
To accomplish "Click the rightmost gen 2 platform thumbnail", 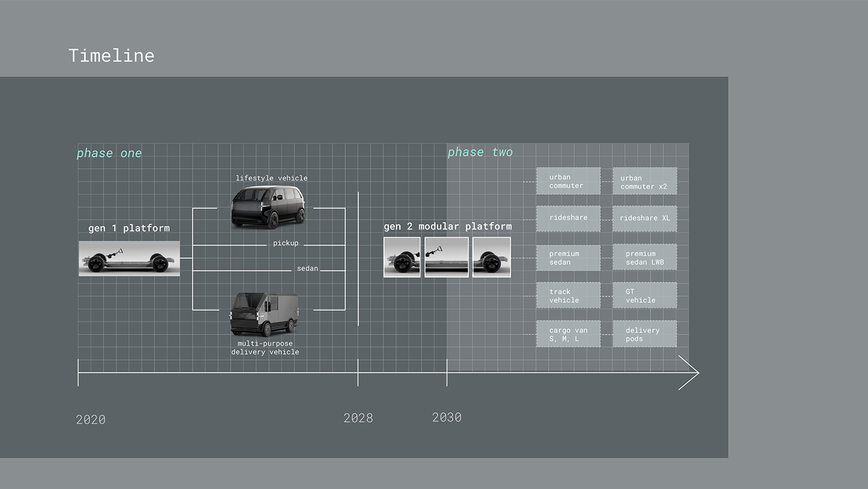I will [x=491, y=257].
